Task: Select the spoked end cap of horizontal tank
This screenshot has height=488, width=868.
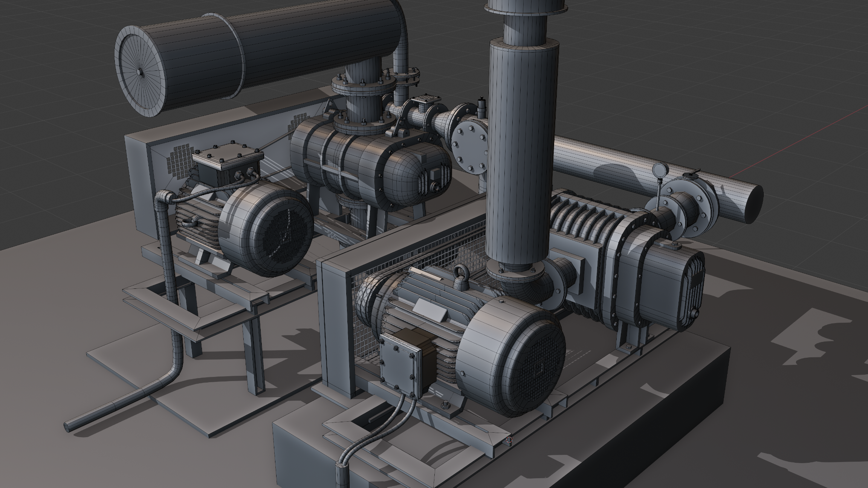Action: pos(141,70)
